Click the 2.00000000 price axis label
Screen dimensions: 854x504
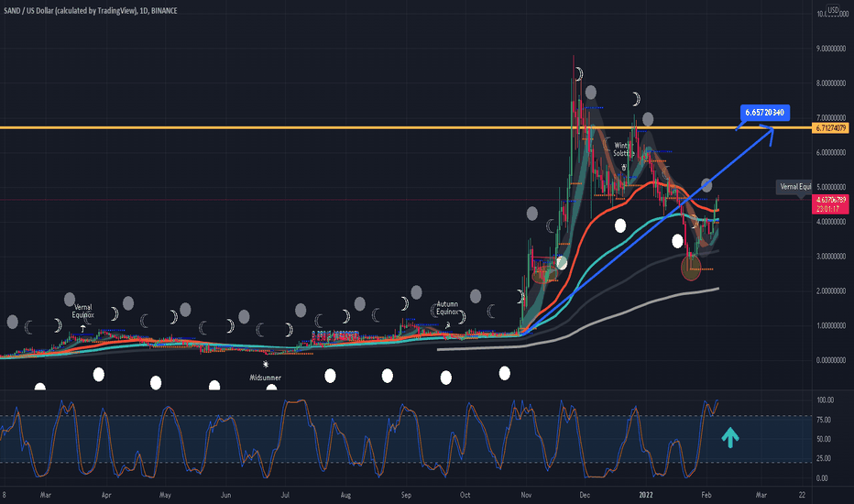pyautogui.click(x=830, y=291)
